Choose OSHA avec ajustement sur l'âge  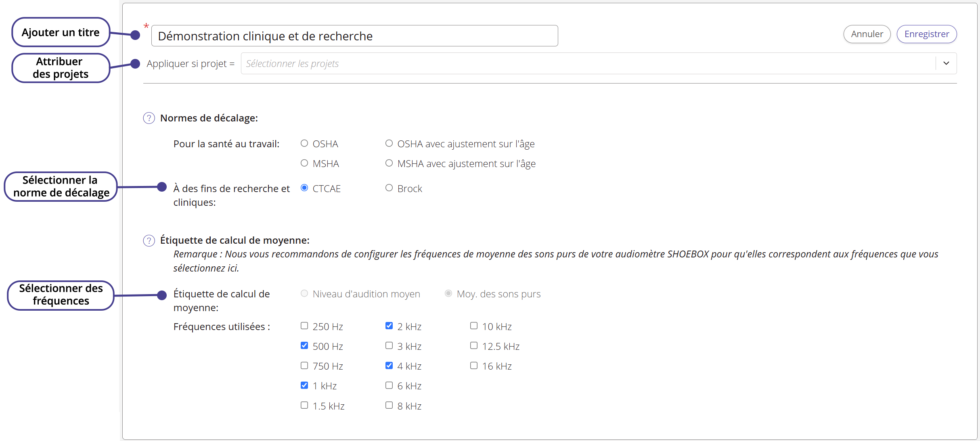tap(389, 143)
